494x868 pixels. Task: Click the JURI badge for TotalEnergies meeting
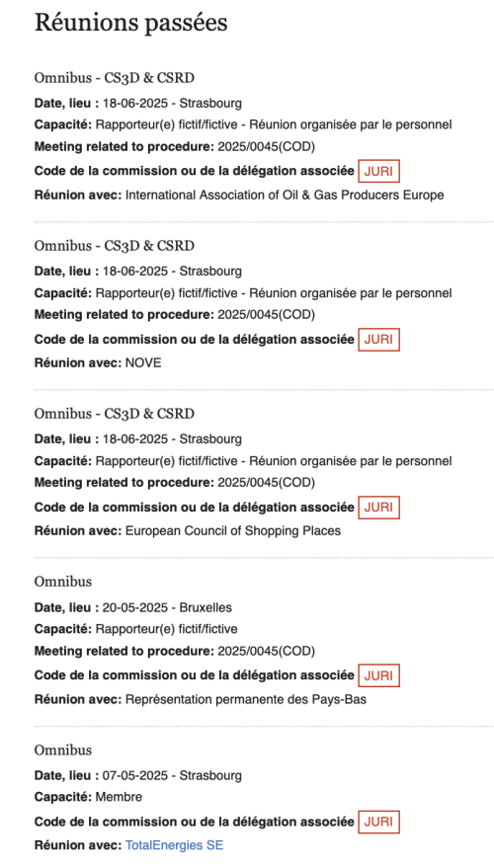378,822
